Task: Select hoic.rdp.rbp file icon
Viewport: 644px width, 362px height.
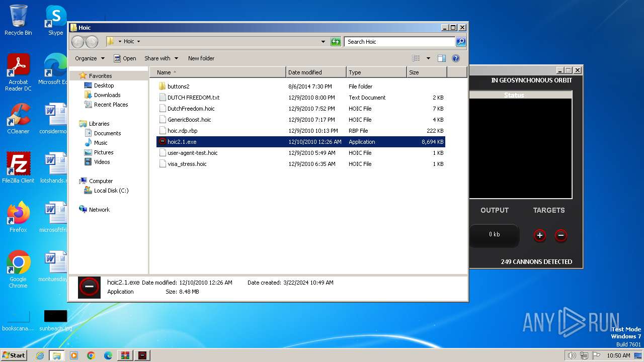Action: (162, 131)
